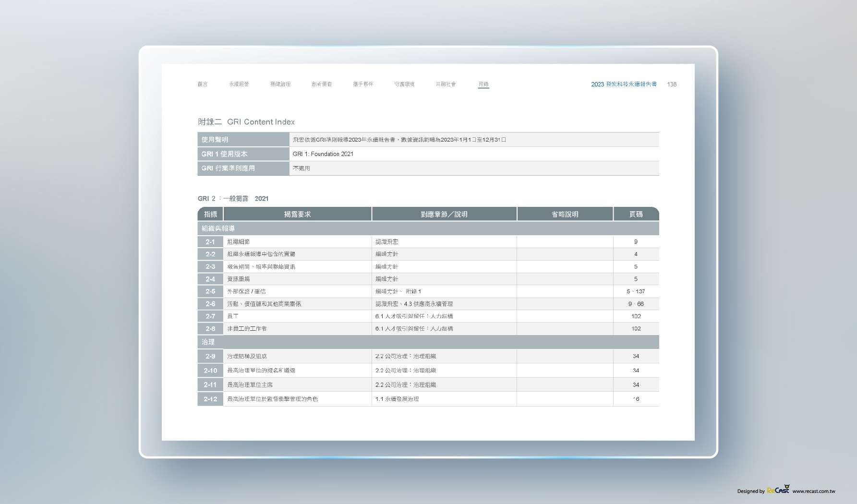Click the 編輯方針、附錄 1 chapter cell
The height and width of the screenshot is (504, 857).
click(444, 291)
